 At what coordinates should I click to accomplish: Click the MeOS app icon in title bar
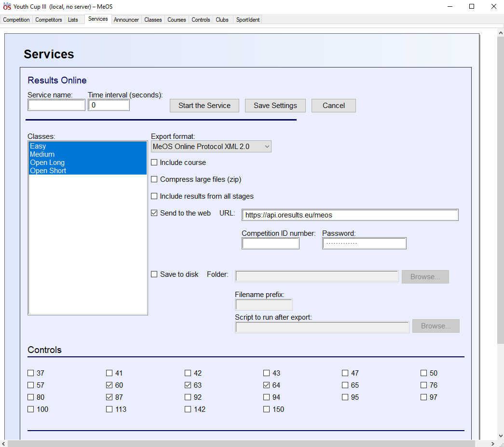(x=7, y=6)
